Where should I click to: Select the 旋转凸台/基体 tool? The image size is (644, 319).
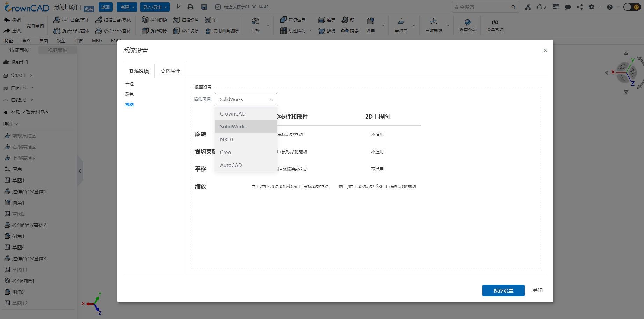pyautogui.click(x=71, y=31)
